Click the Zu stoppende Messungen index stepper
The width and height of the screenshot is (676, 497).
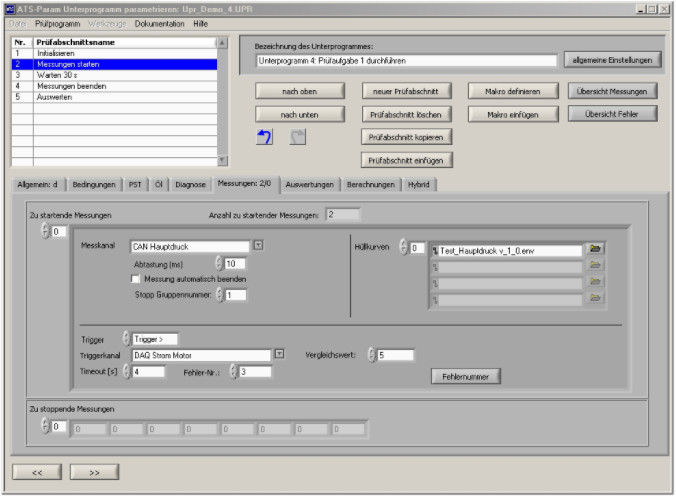pos(45,425)
